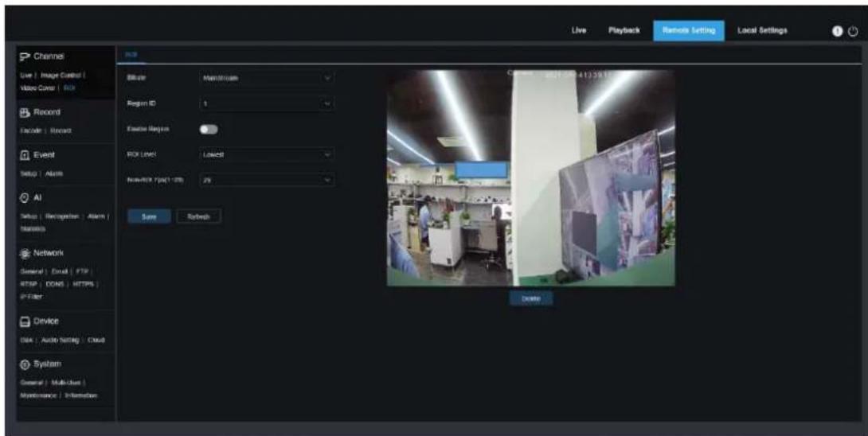Image resolution: width=868 pixels, height=436 pixels.
Task: Click the blue ROI region on the camera preview
Action: 481,169
